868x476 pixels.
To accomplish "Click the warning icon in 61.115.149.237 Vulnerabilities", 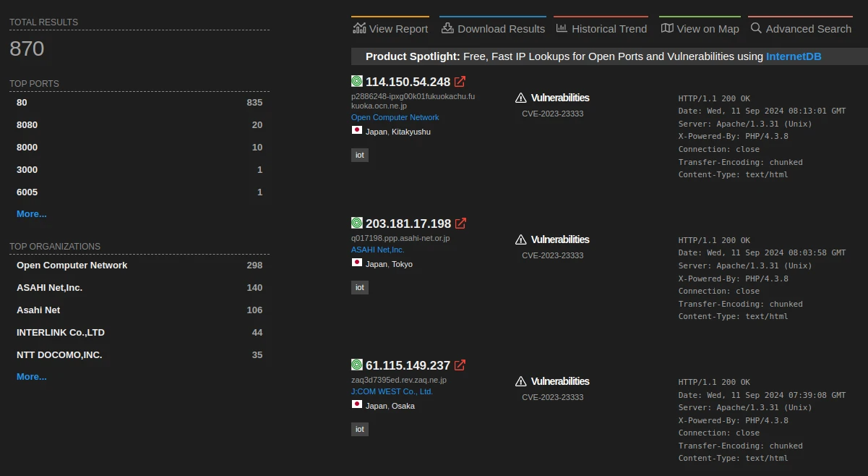I will coord(521,381).
